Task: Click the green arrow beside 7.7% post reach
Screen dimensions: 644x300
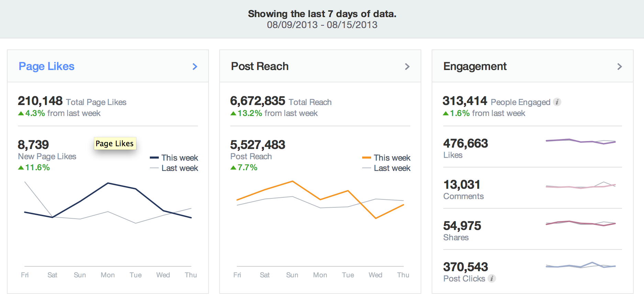Action: [233, 168]
